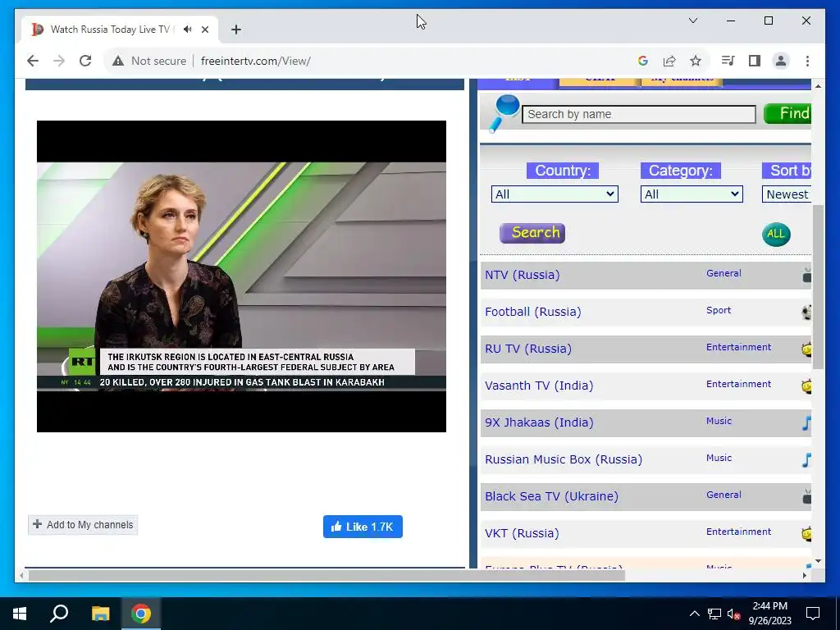
Task: Click the music note beside Russian Music Box
Action: [807, 459]
